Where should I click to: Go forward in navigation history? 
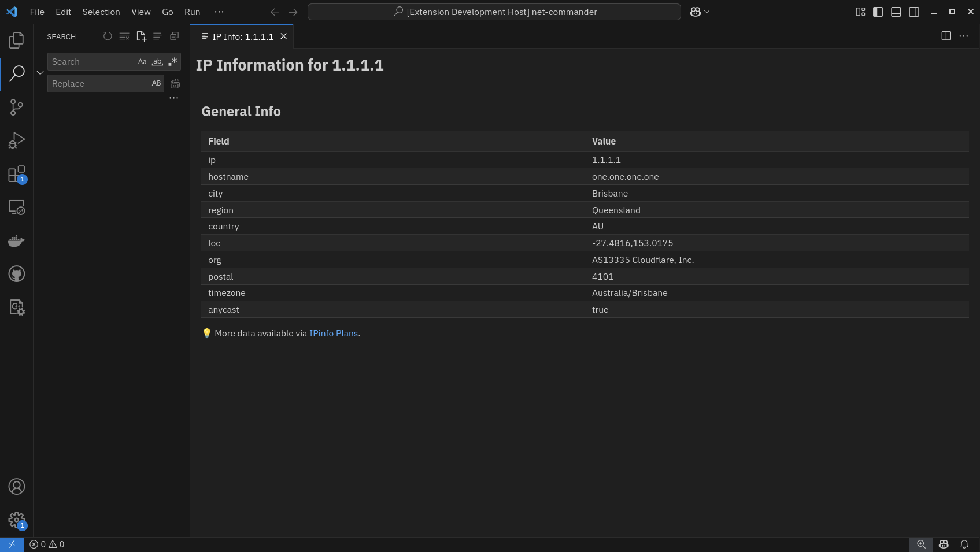point(293,12)
